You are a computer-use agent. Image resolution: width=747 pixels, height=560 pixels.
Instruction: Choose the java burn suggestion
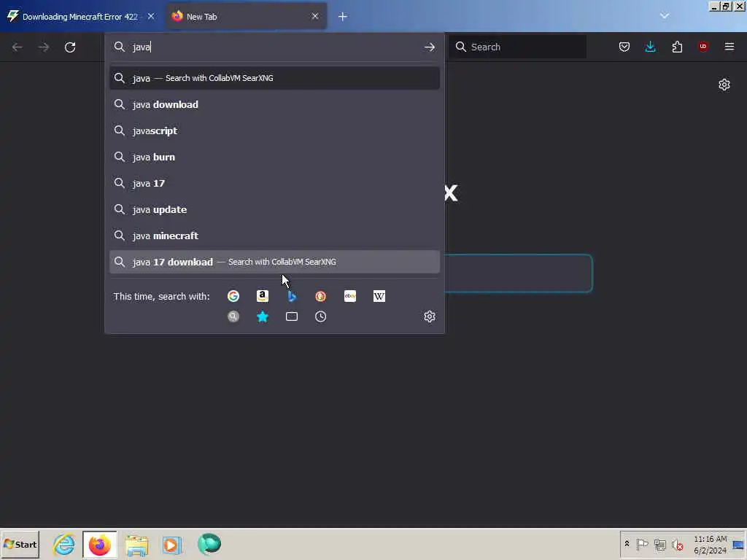pyautogui.click(x=274, y=157)
